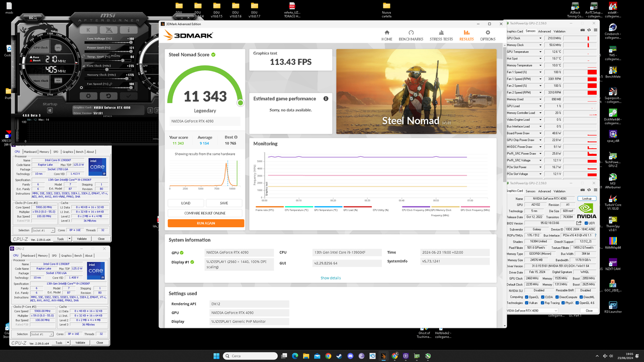Screen dimensions: 644x362
Task: Click the fan speed link icon in Afterburner
Action: click(111, 84)
